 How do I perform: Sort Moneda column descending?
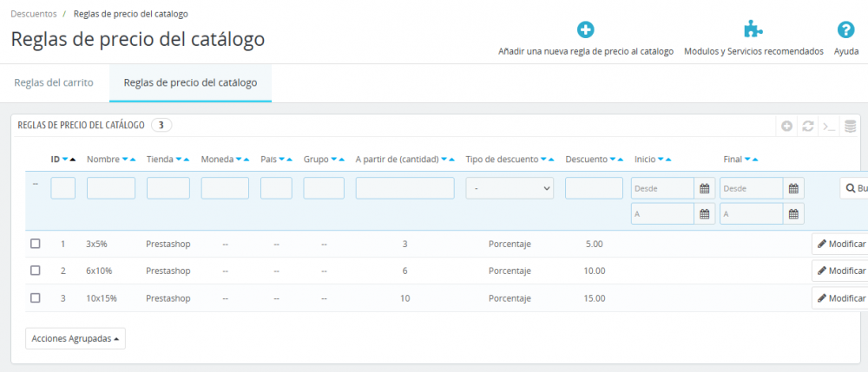(x=239, y=160)
